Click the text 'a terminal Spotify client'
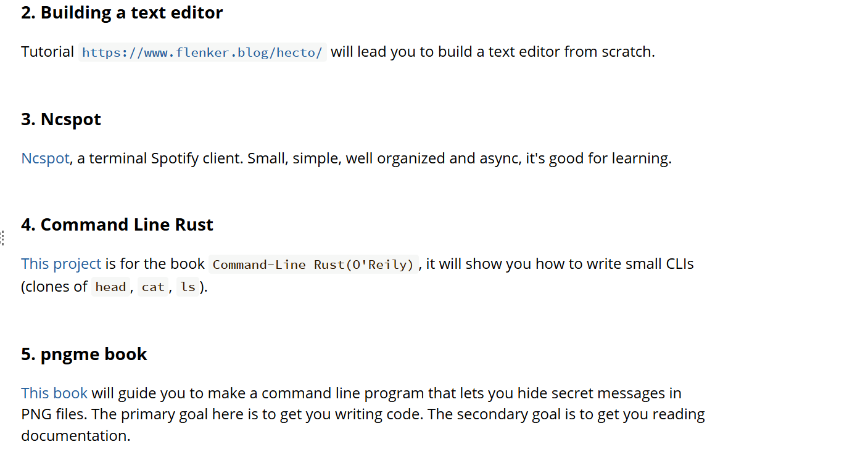This screenshot has width=868, height=476. [x=160, y=158]
